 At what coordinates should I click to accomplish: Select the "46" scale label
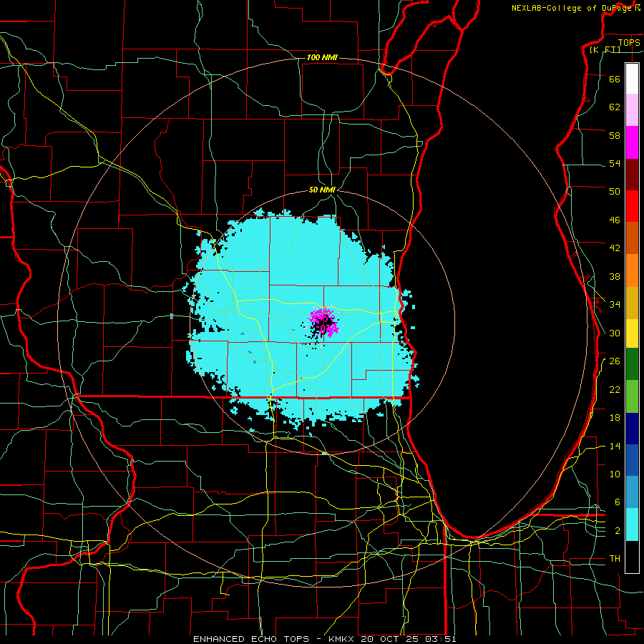tap(615, 220)
